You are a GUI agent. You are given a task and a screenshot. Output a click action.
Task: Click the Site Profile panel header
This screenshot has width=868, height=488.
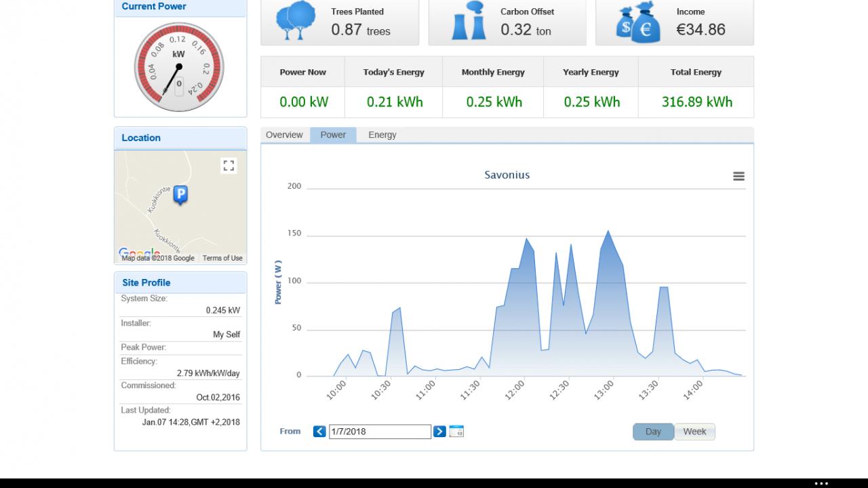180,282
